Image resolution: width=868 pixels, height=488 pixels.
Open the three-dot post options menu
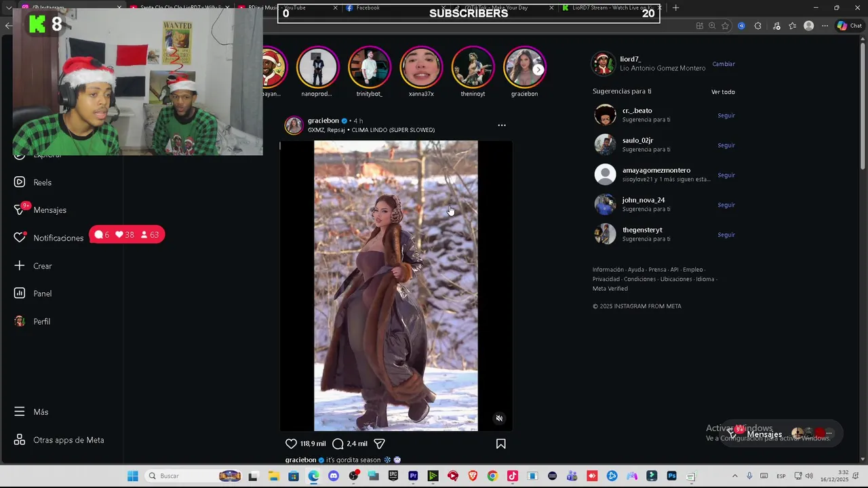point(502,125)
